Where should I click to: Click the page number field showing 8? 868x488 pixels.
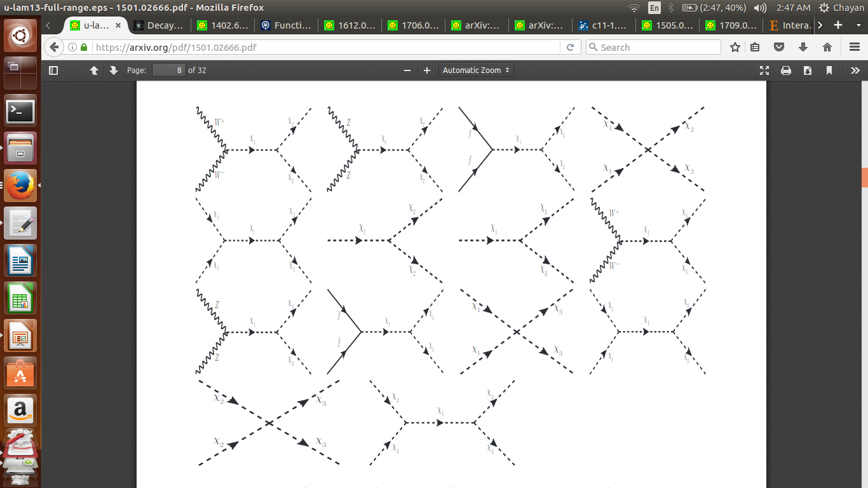[168, 71]
